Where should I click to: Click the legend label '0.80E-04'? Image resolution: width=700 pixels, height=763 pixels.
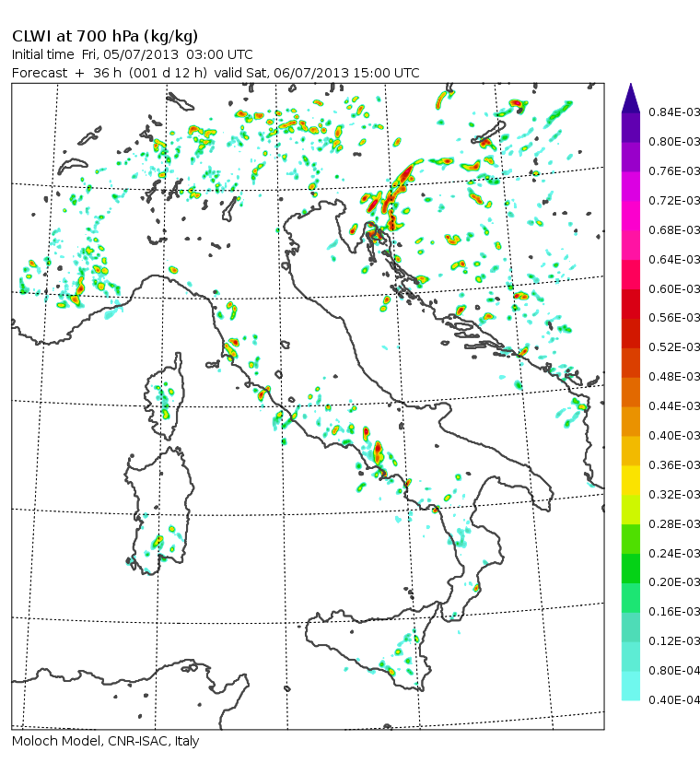674,671
